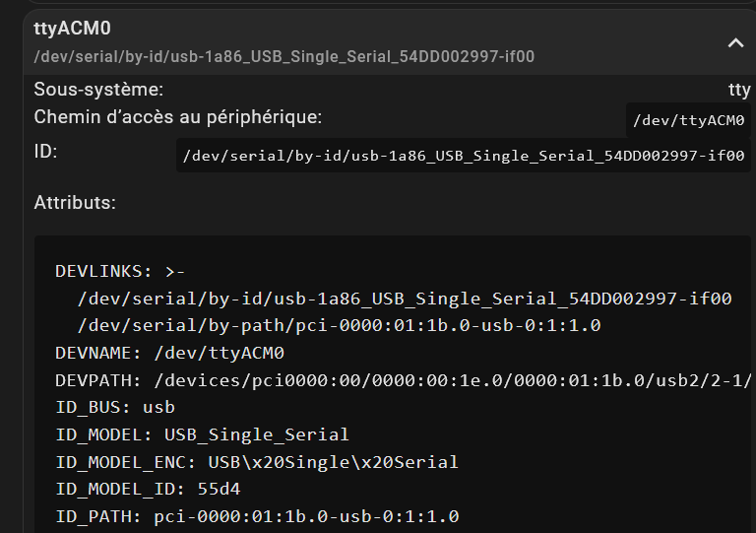Click the DEVNAME attribute line

169,352
